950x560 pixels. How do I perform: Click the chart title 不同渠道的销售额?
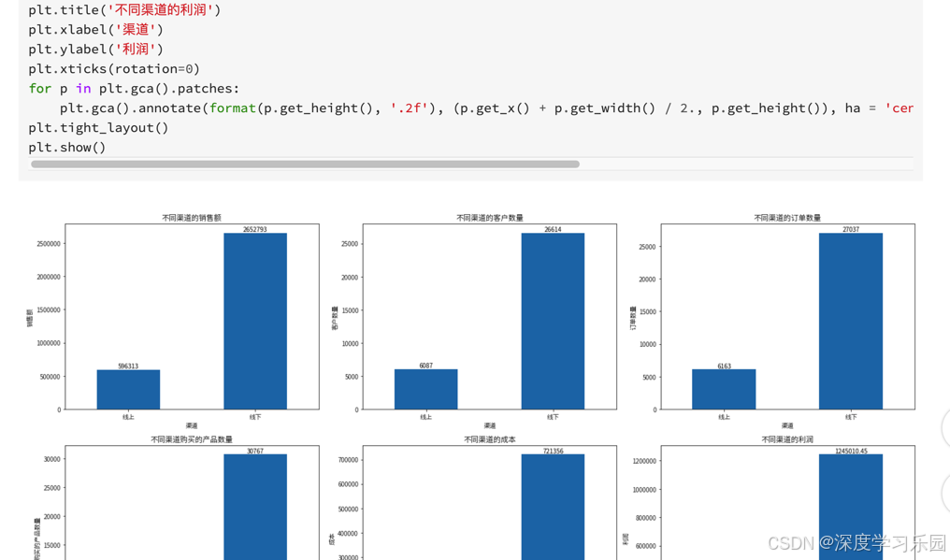pos(192,218)
